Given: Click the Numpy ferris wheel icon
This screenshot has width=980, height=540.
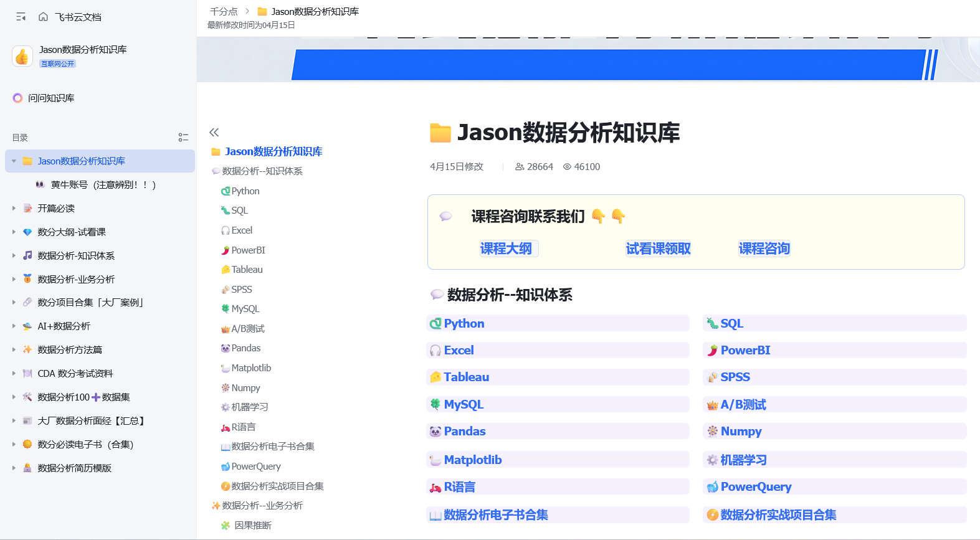Looking at the screenshot, I should (x=712, y=431).
